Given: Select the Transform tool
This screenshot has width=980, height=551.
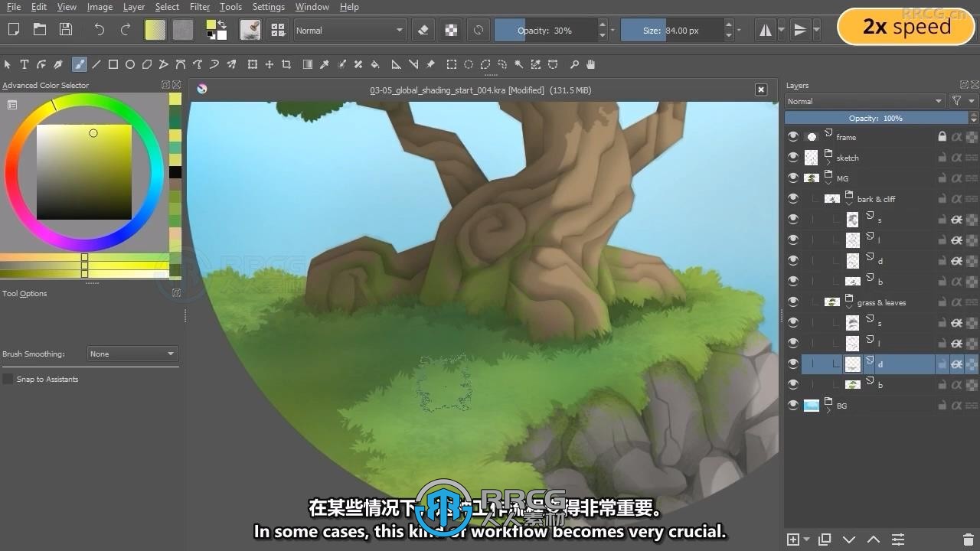Looking at the screenshot, I should click(253, 64).
